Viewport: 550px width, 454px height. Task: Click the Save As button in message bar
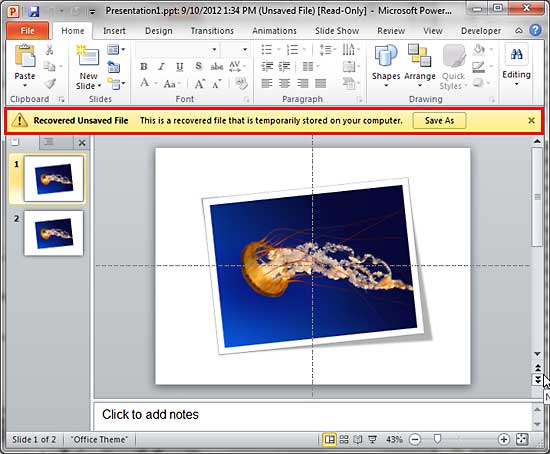(439, 121)
